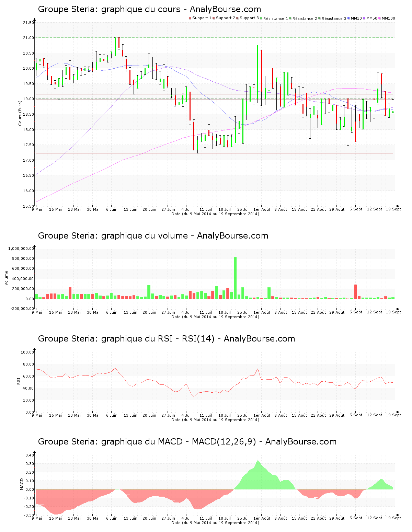Viewport: 412px width, 532px height.
Task: Select the 'Résistance 2' legend label
Action: tap(305, 18)
